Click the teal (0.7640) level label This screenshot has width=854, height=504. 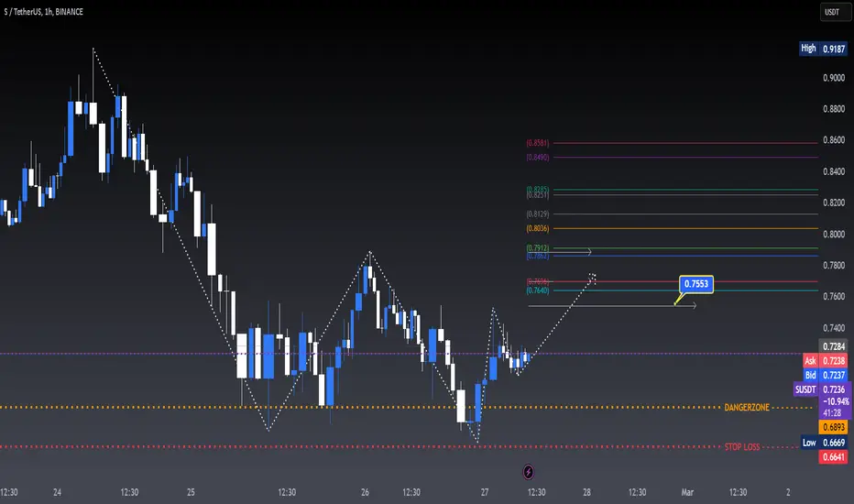[x=538, y=290]
